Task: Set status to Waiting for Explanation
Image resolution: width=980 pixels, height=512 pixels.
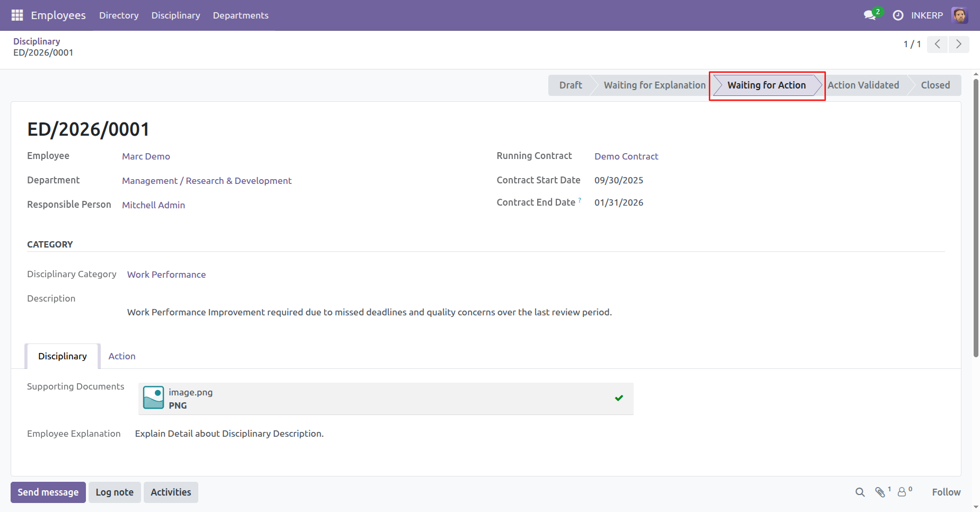Action: coord(654,85)
